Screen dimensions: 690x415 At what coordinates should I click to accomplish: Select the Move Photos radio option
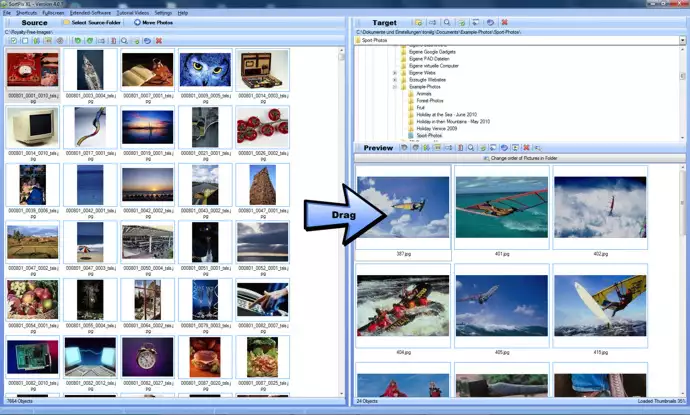(137, 21)
